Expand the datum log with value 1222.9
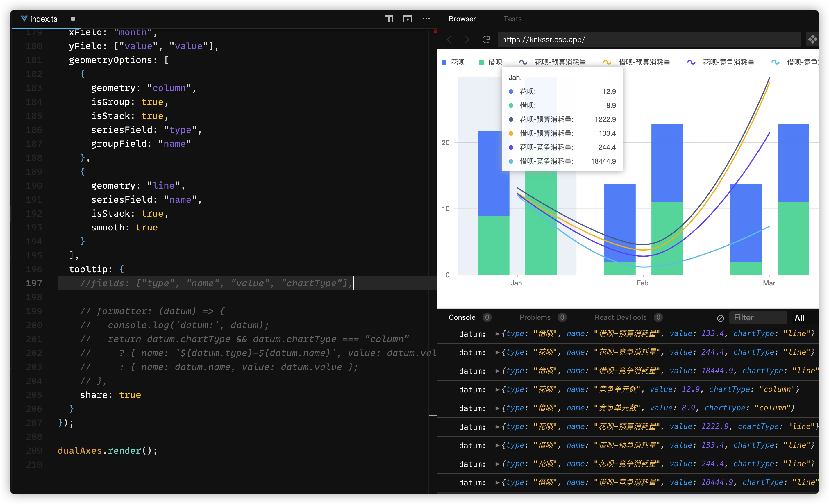The width and height of the screenshot is (829, 504). point(497,427)
